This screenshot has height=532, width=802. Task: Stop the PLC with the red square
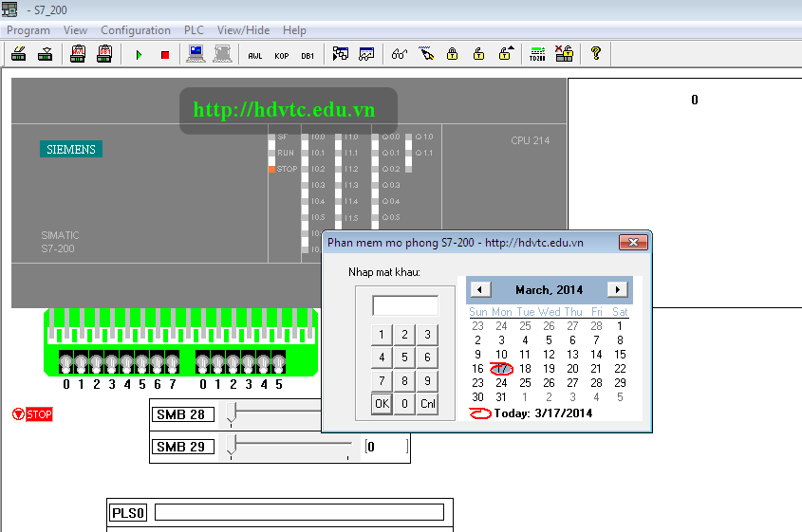pyautogui.click(x=165, y=55)
